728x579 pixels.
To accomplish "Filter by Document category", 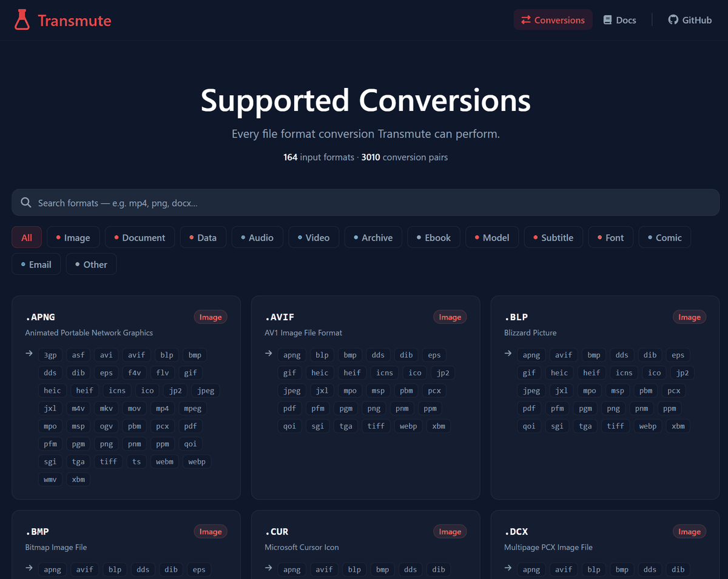I will click(140, 238).
